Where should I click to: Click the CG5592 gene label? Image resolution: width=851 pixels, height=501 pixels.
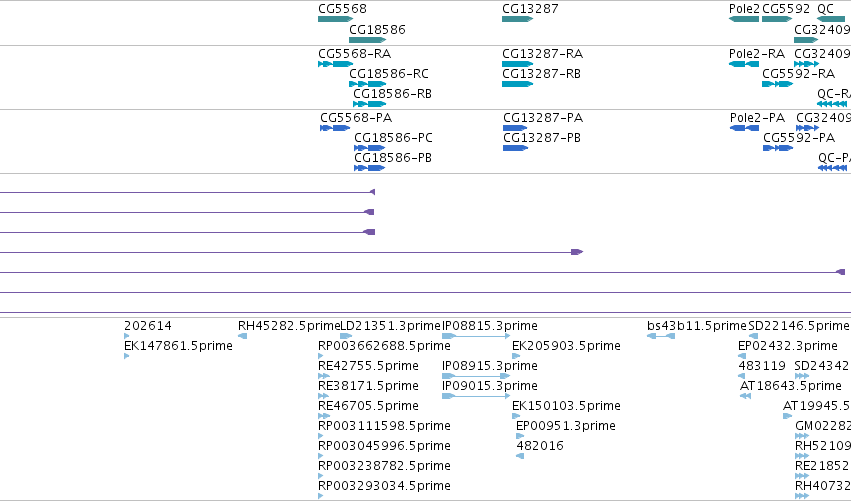coord(786,9)
